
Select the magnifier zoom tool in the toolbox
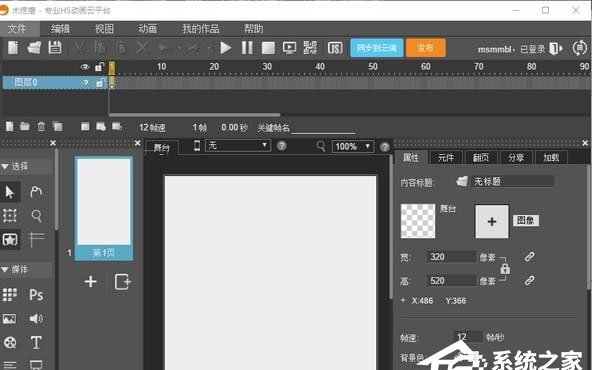coord(37,216)
